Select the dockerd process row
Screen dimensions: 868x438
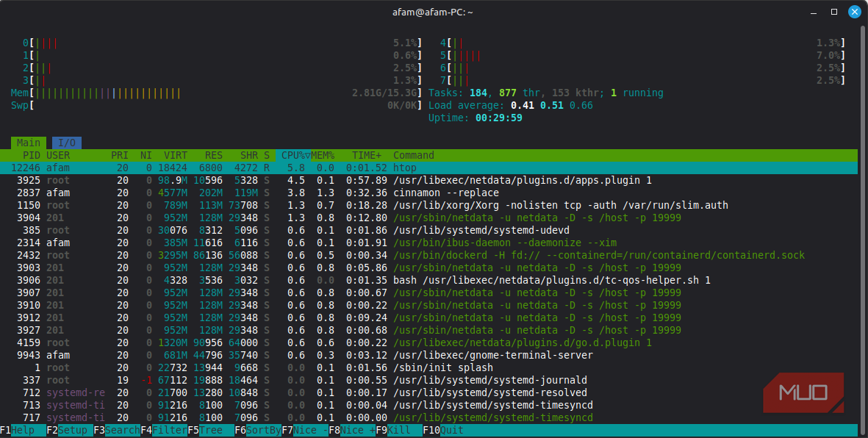click(x=429, y=255)
